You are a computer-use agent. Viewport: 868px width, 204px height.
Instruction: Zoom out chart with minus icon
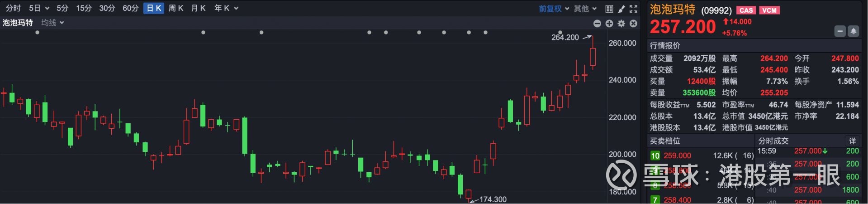[x=597, y=23]
